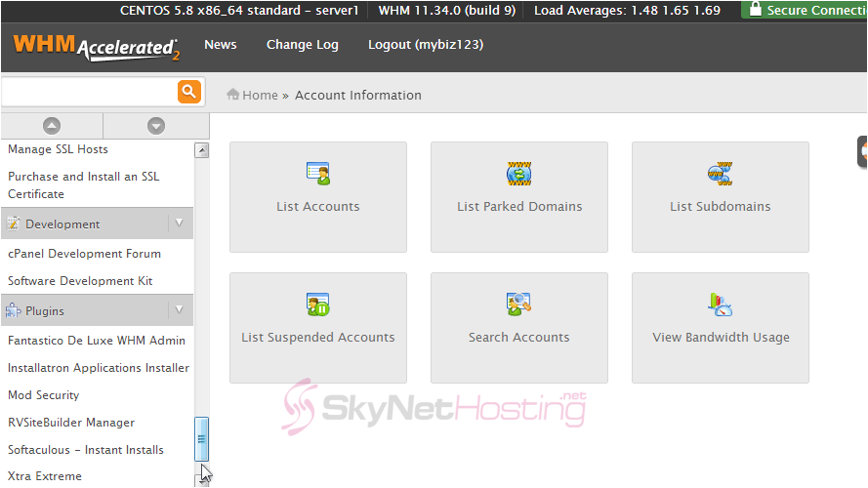Open RVSiteBuilder Manager link
Screen dimensions: 868x488
[x=71, y=423]
